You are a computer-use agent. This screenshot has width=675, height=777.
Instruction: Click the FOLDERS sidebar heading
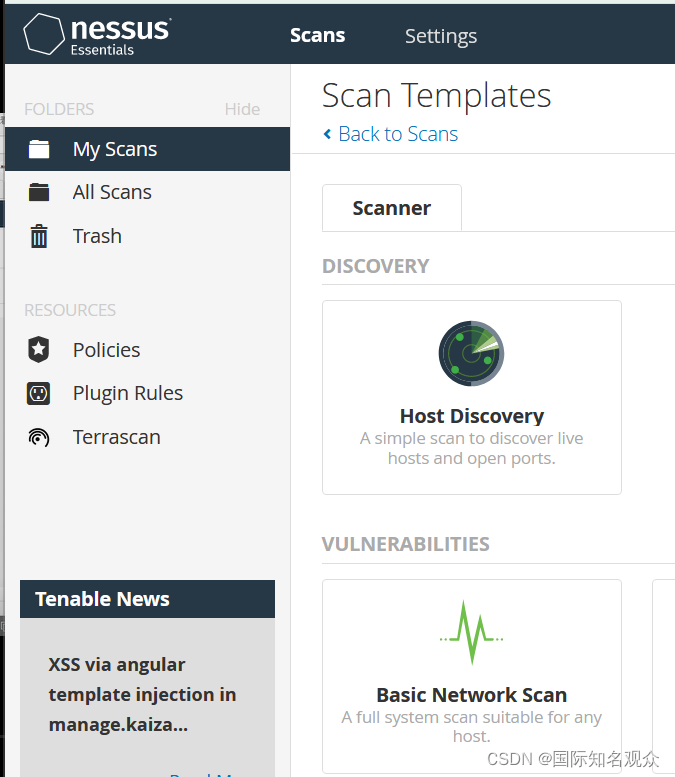coord(59,109)
